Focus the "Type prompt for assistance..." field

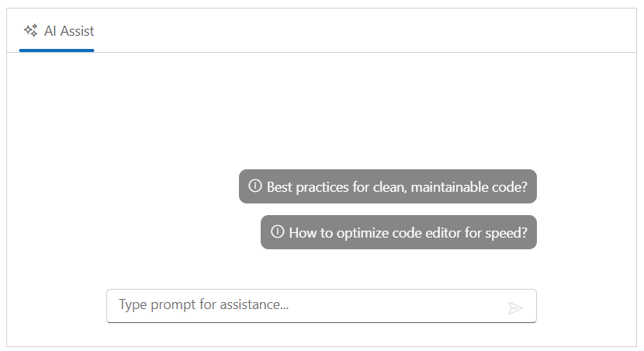pos(303,305)
